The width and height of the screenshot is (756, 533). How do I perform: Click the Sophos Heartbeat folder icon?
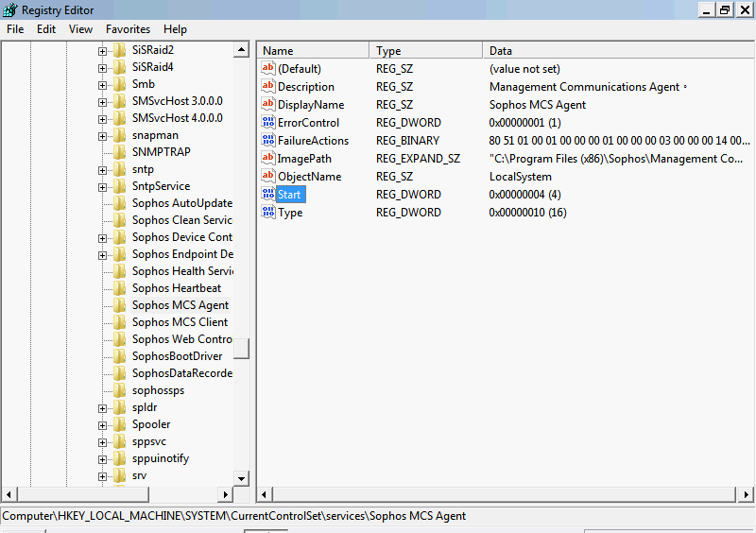[120, 288]
